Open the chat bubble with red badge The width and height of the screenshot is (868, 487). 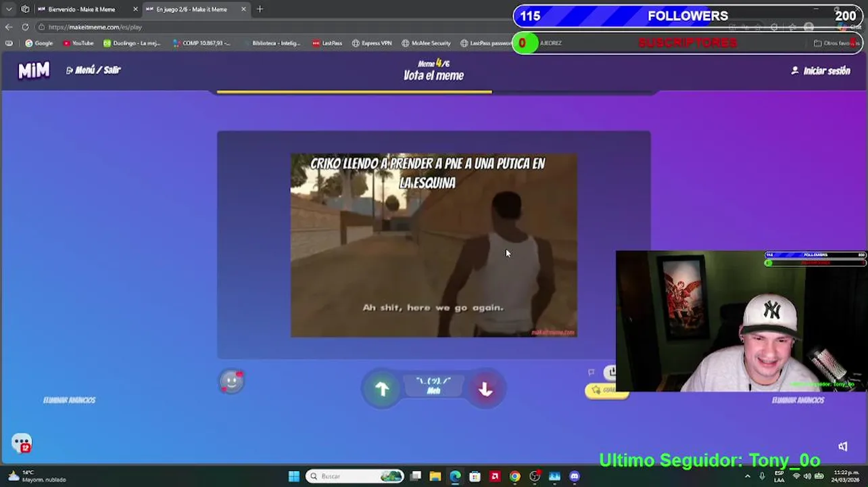tap(22, 444)
